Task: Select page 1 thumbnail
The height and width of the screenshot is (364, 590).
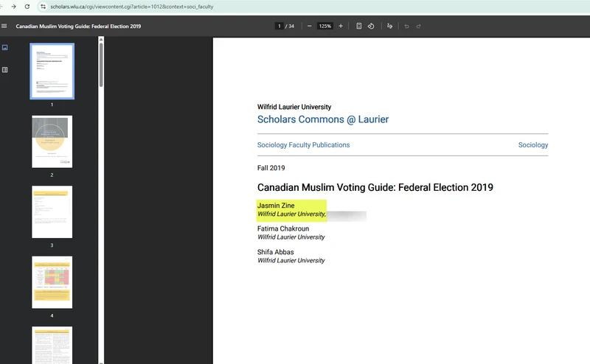Action: click(x=52, y=71)
